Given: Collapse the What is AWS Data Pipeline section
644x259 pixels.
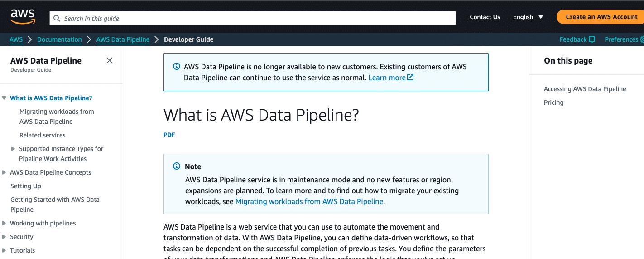Looking at the screenshot, I should 4,98.
